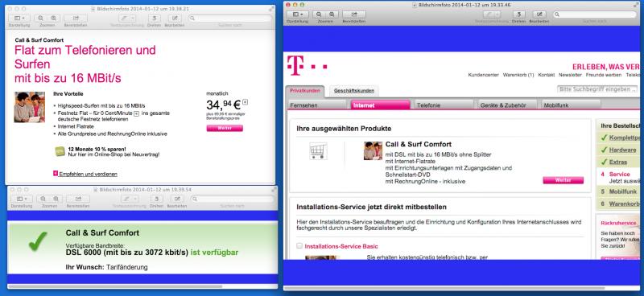Check the Installations-Service Basic checkbox
The image size is (644, 296).
point(299,246)
